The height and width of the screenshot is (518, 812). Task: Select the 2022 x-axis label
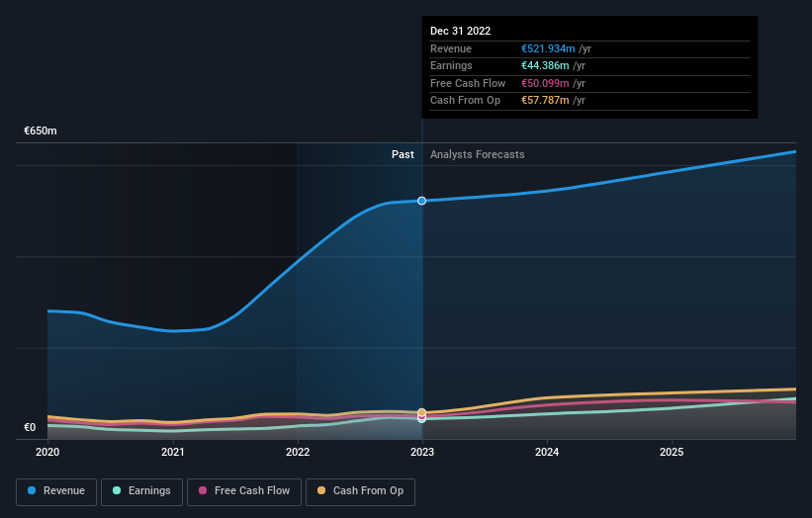coord(298,453)
